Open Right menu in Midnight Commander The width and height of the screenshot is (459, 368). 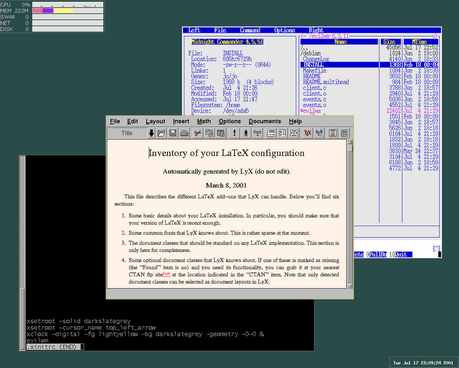tap(316, 30)
